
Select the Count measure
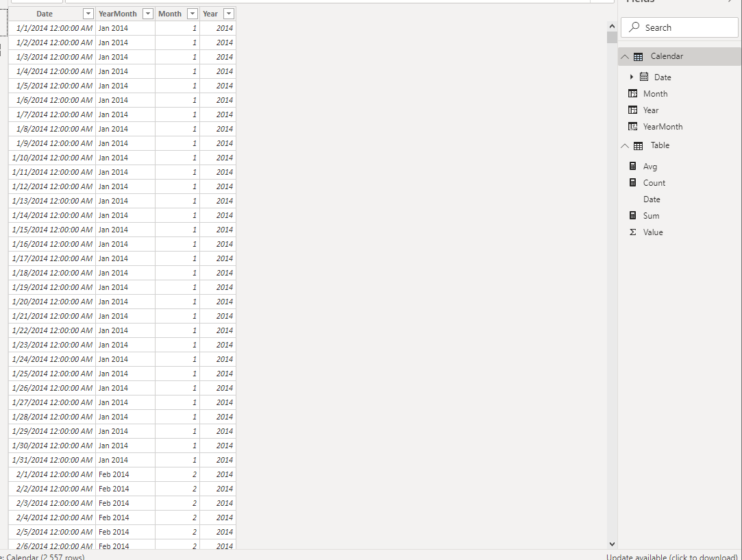(654, 183)
